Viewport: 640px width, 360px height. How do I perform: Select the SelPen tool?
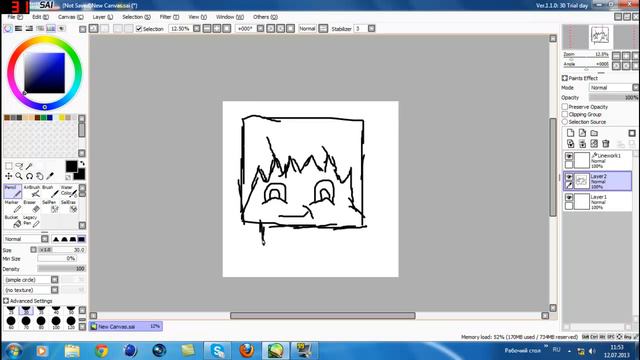[50, 207]
